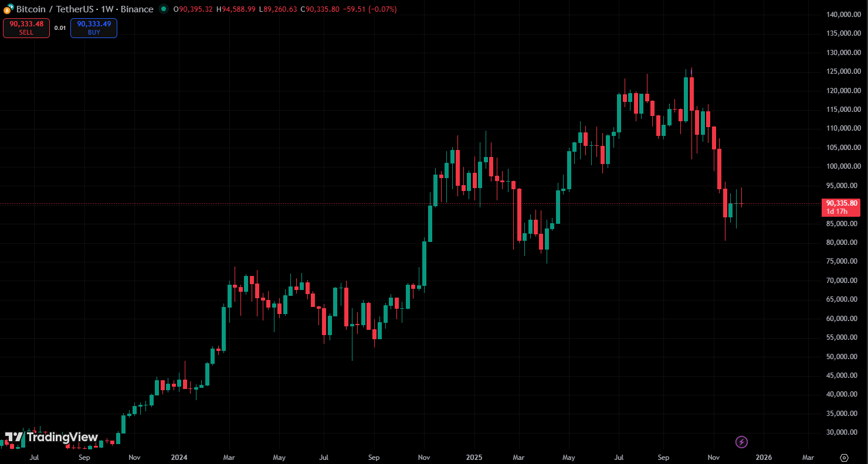
Task: Click the TradingView logo
Action: [52, 437]
